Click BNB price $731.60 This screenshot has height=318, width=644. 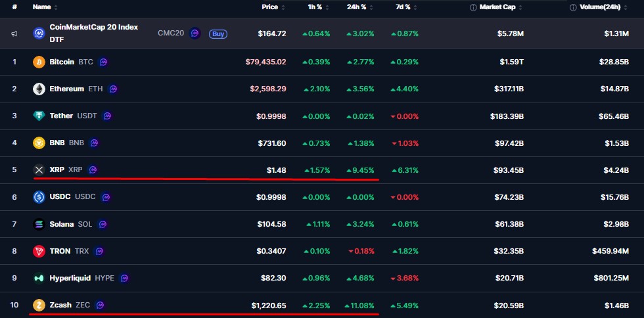[272, 143]
